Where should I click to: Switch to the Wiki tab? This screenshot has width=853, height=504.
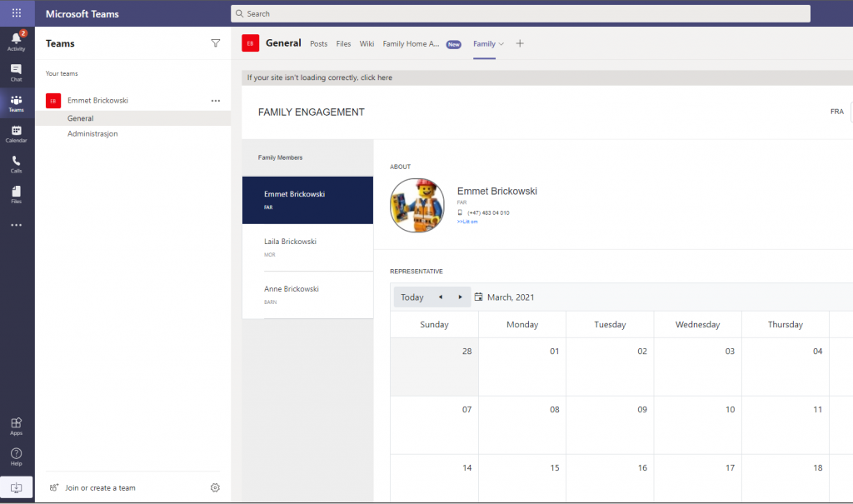coord(367,43)
